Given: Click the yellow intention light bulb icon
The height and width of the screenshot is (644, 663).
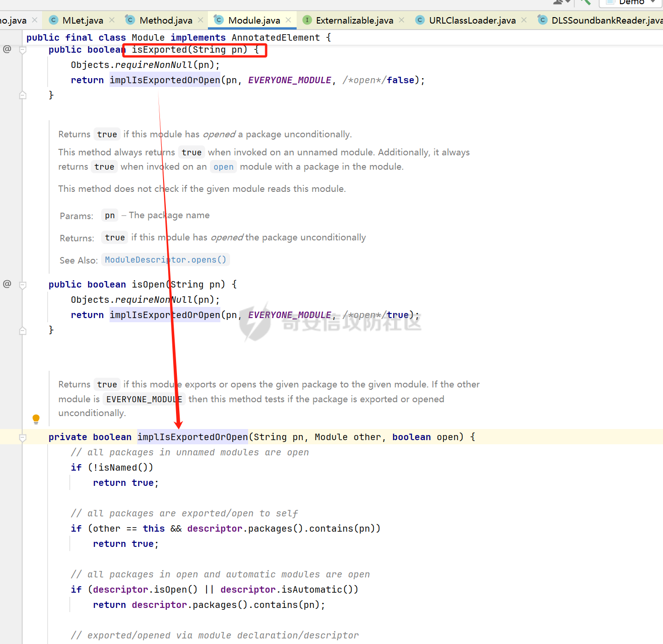Looking at the screenshot, I should (x=36, y=419).
